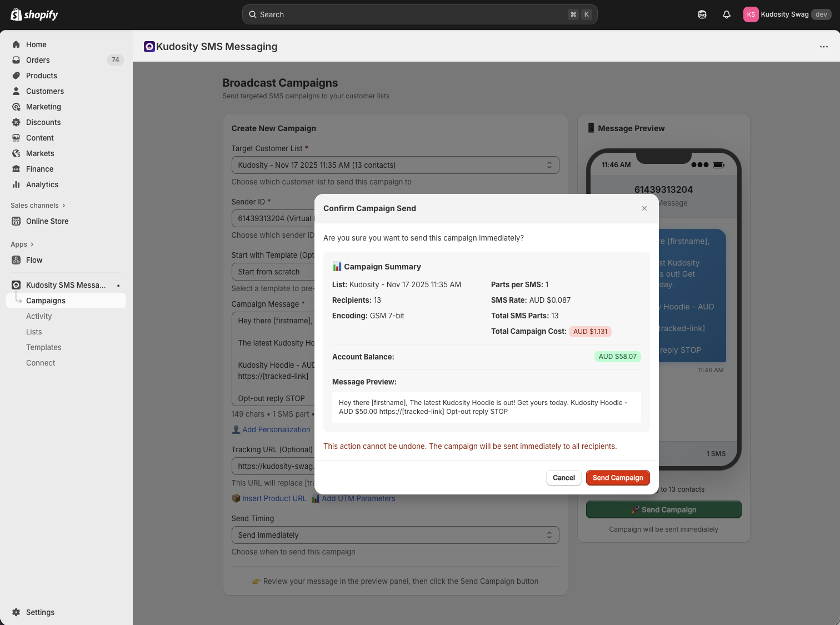Click the Markets globe icon
840x625 pixels.
click(x=16, y=153)
